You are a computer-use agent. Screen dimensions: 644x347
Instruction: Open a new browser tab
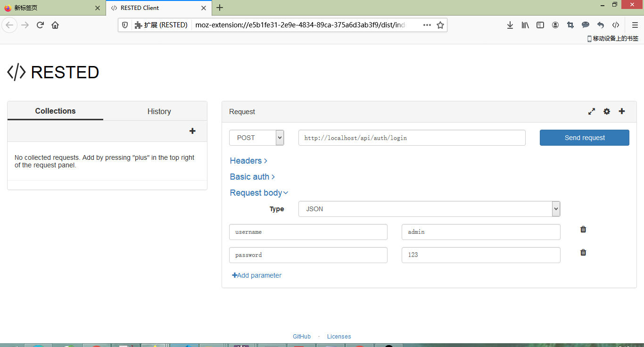click(220, 8)
